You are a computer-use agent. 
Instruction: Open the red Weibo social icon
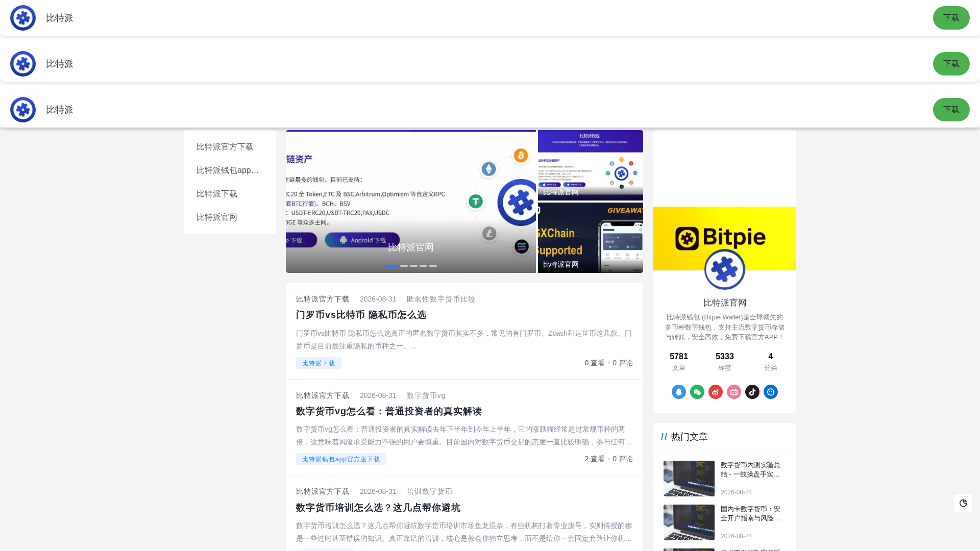tap(716, 392)
